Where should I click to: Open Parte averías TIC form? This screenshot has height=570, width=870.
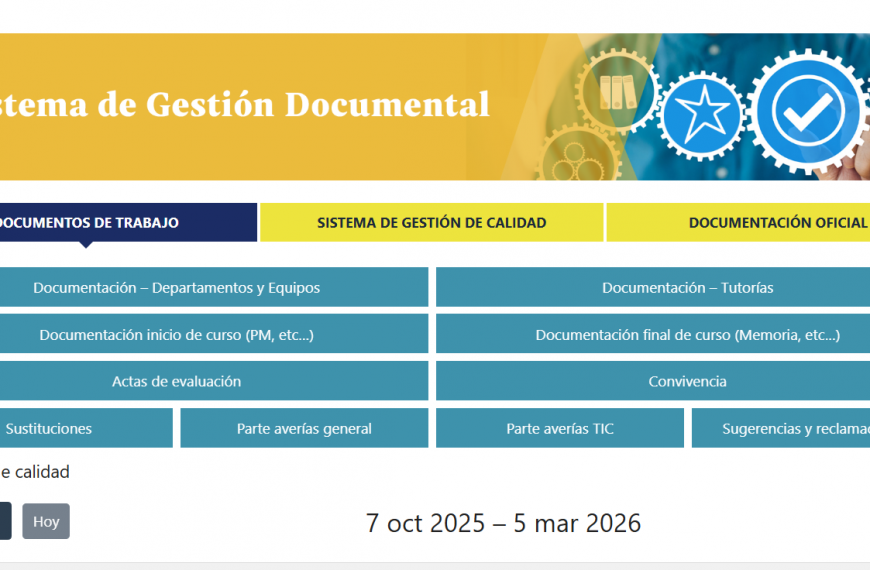tap(560, 428)
